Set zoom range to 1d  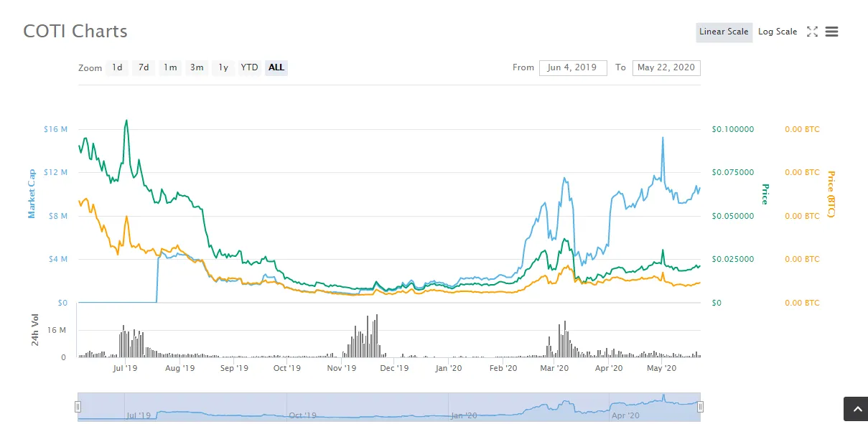pyautogui.click(x=117, y=67)
